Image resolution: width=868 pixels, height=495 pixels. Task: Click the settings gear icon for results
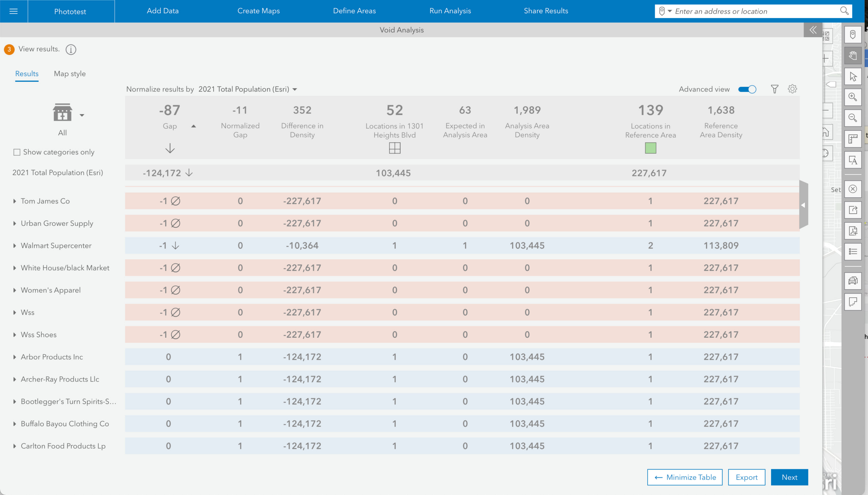click(x=792, y=89)
